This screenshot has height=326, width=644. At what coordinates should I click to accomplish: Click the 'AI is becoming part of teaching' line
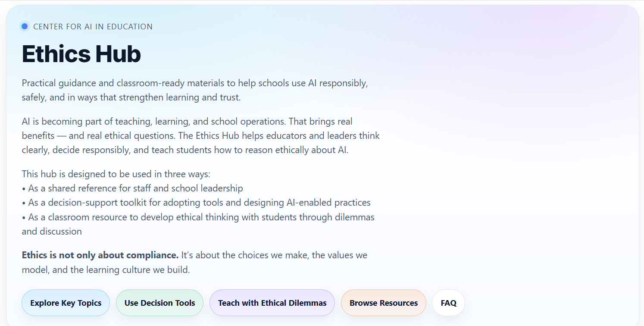pyautogui.click(x=187, y=122)
